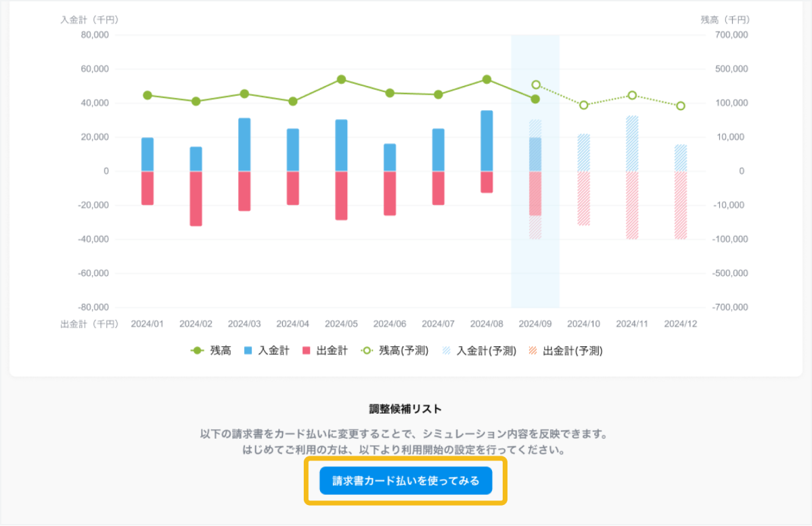Screen dimensions: 812x526
Task: Click the blue 入金計 legend swatch
Action: [x=248, y=351]
